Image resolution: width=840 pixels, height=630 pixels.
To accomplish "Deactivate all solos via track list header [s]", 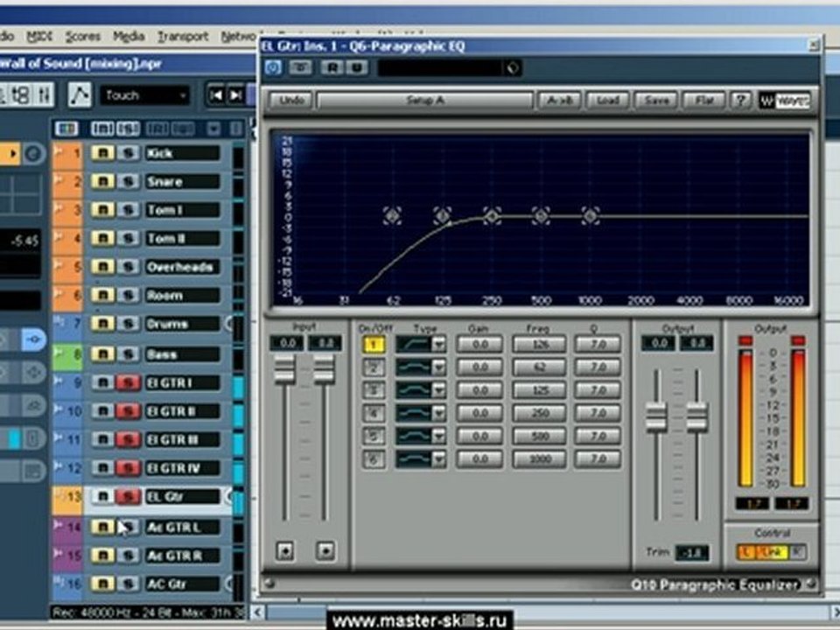I will coord(128,129).
